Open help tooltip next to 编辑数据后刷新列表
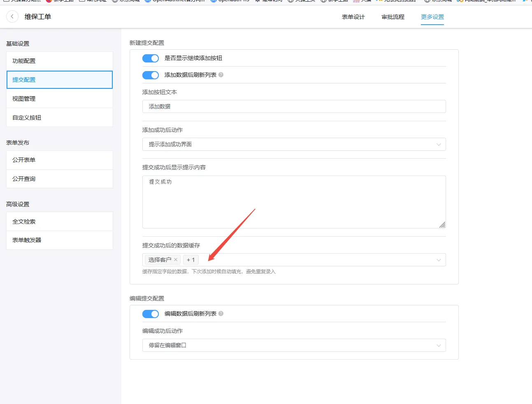The height and width of the screenshot is (404, 532). point(221,314)
